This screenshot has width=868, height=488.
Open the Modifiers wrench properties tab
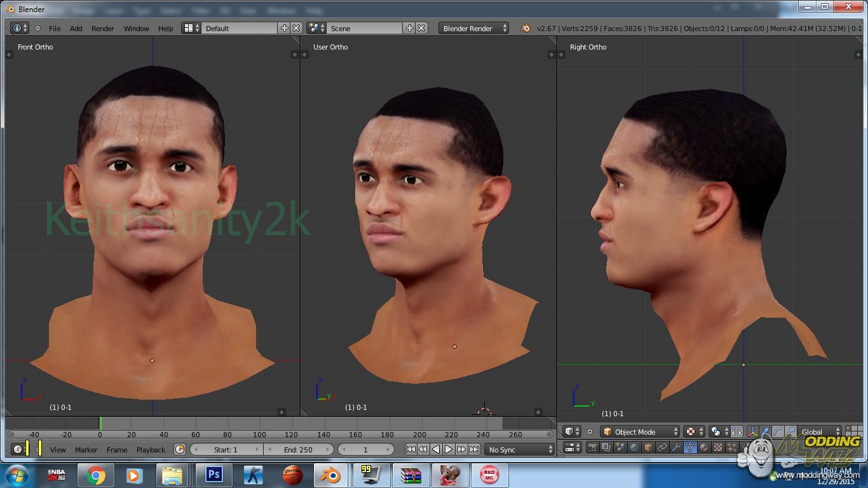pos(675,447)
